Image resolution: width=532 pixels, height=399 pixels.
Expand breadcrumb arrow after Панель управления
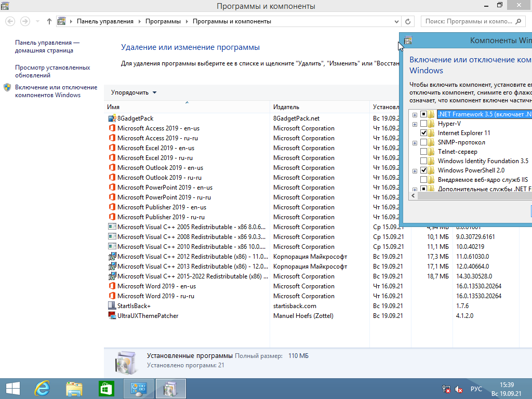(139, 21)
